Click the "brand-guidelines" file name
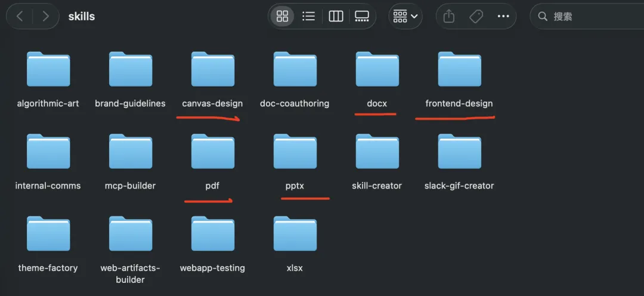 pos(130,104)
